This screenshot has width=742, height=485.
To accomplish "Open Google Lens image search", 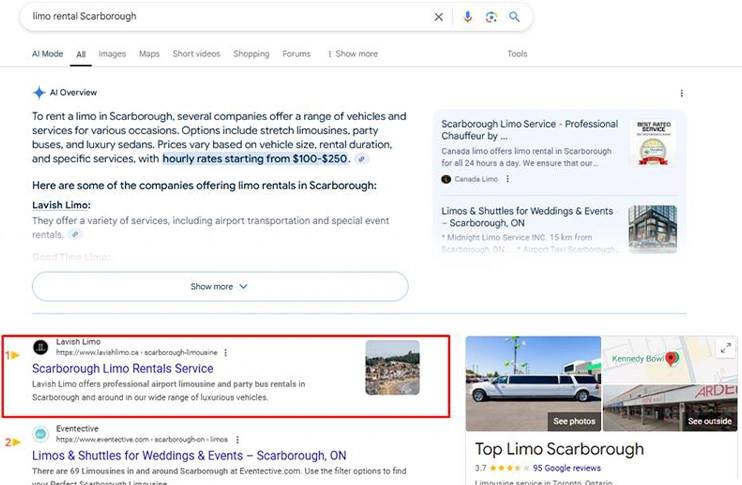I will tap(491, 17).
